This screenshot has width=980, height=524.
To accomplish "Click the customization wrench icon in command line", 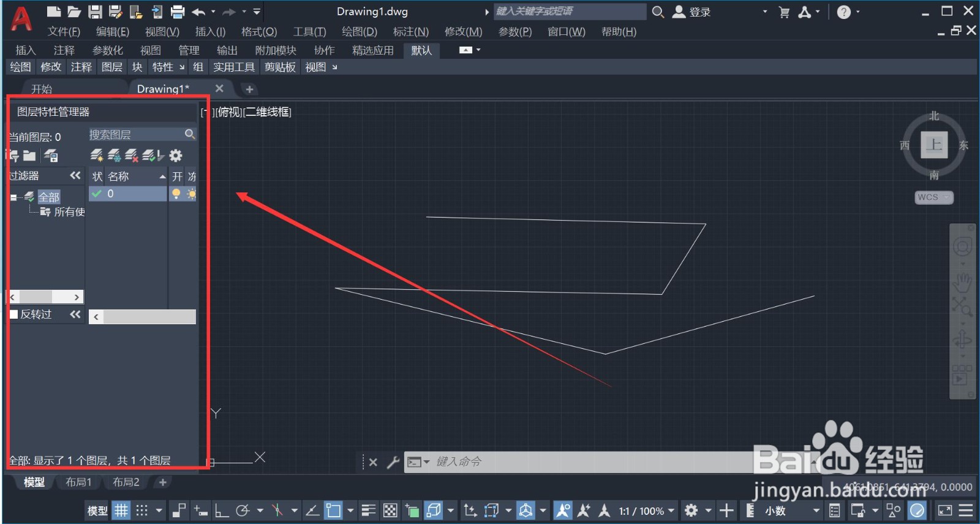I will click(393, 462).
